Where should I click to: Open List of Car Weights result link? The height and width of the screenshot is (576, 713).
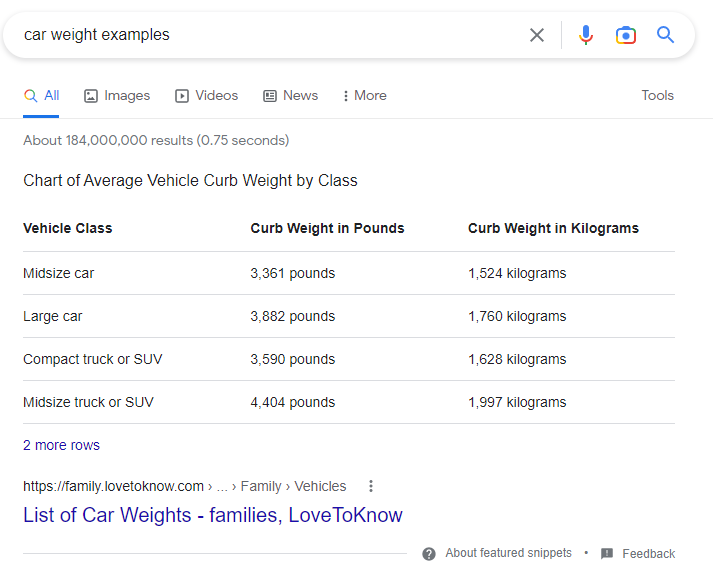[213, 515]
